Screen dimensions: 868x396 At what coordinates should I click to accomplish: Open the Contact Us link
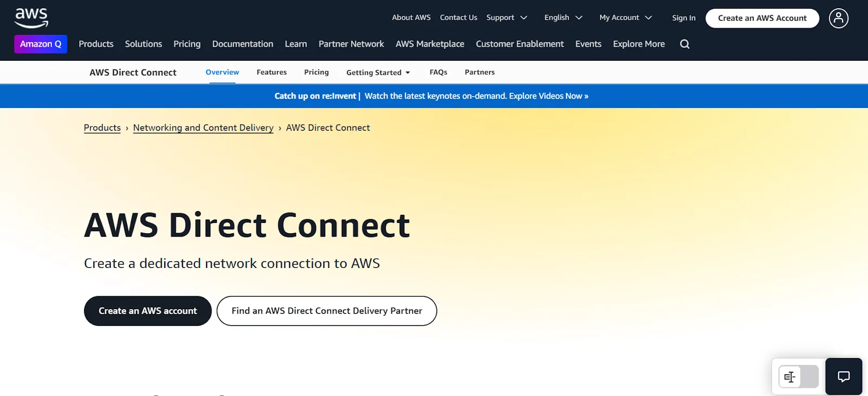click(458, 17)
